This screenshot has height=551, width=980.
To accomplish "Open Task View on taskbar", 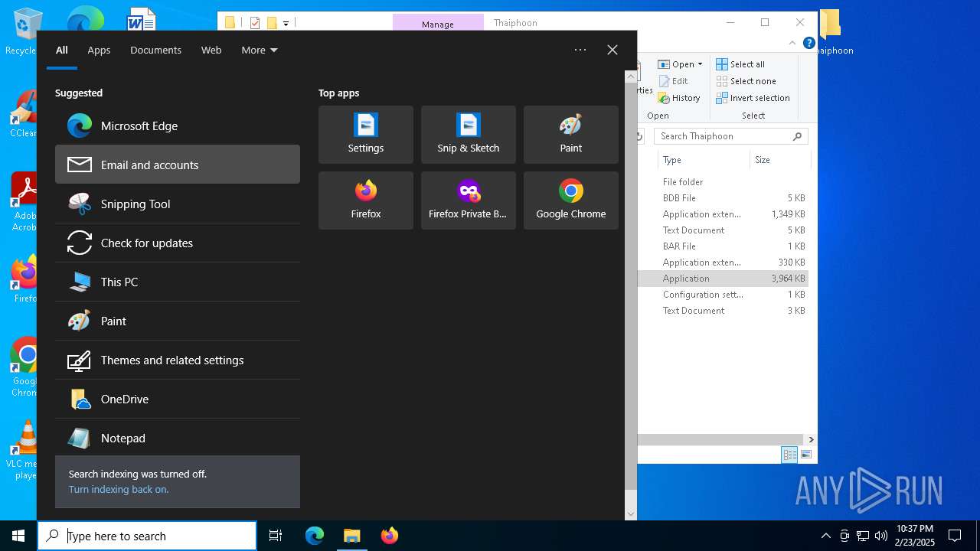I will [276, 536].
